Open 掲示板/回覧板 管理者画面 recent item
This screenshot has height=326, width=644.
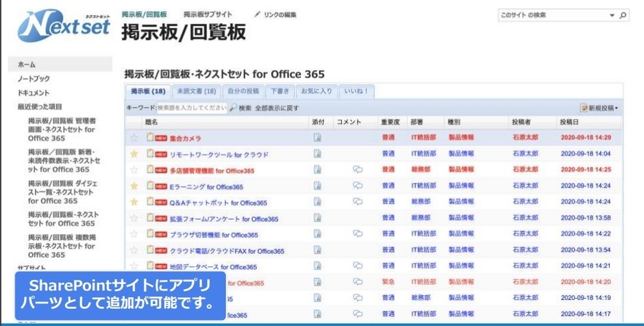[62, 129]
